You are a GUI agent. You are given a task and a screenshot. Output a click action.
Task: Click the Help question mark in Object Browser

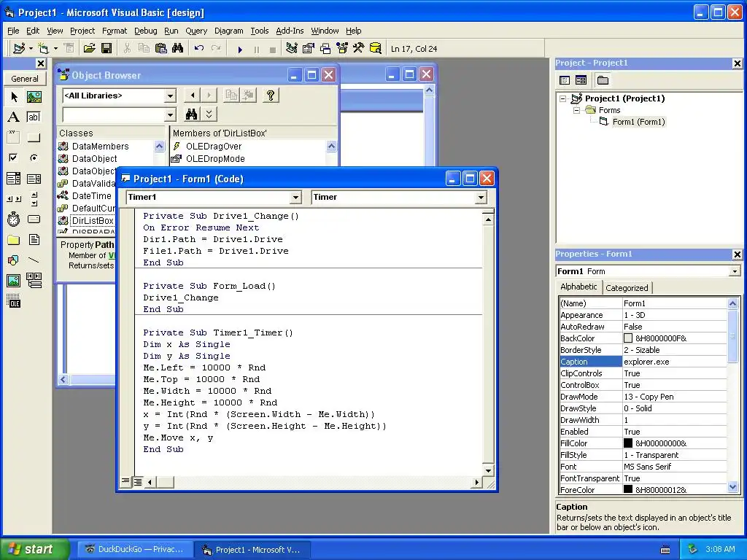click(271, 96)
